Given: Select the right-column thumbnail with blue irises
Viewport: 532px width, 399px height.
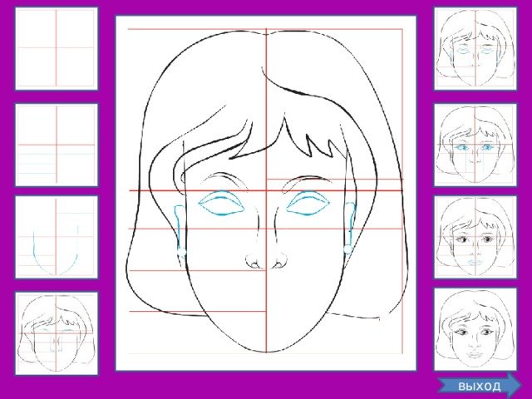Looking at the screenshot, I should [x=475, y=144].
